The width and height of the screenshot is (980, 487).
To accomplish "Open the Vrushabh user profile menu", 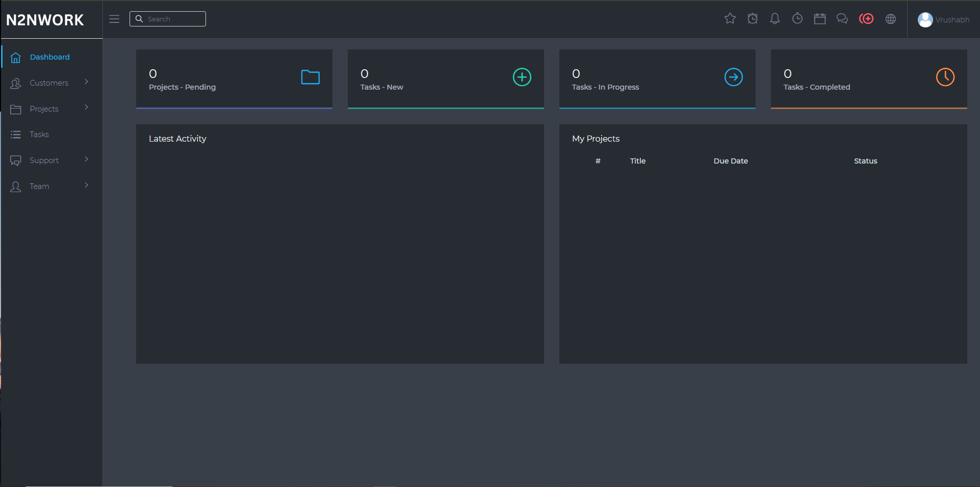I will click(943, 19).
